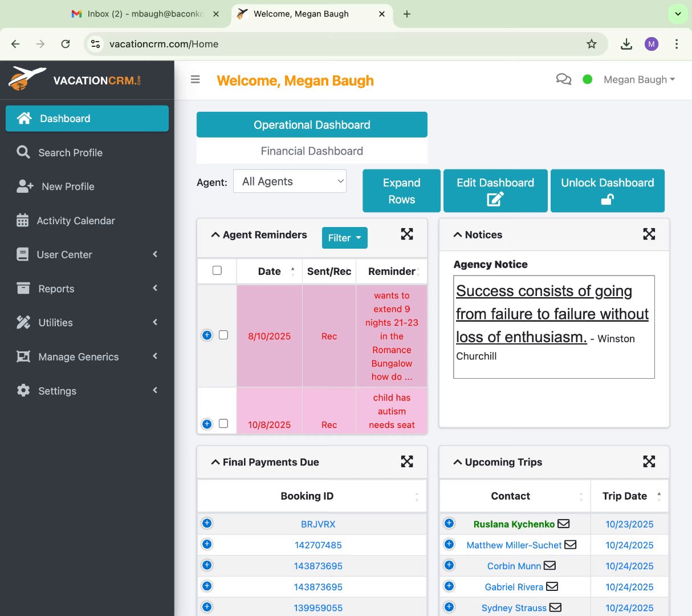692x616 pixels.
Task: Open the Chrome profile avatar M
Action: [x=652, y=44]
